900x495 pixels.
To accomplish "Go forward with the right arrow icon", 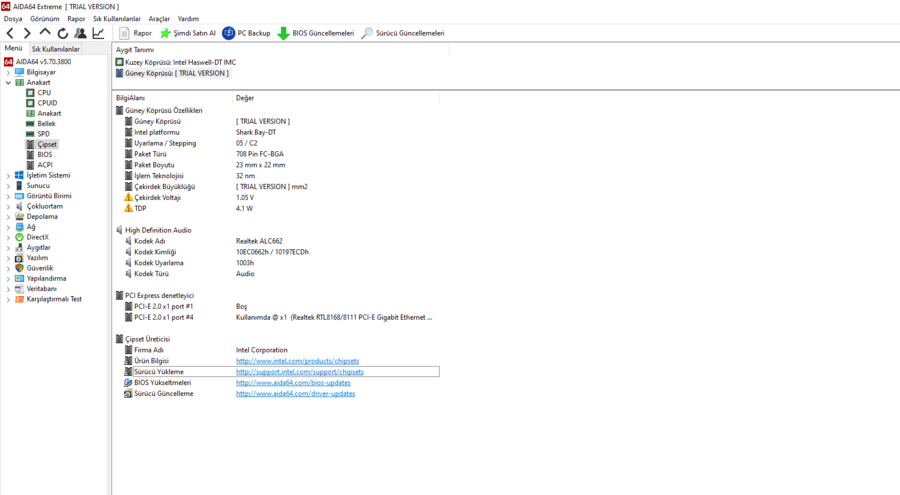I will [27, 33].
